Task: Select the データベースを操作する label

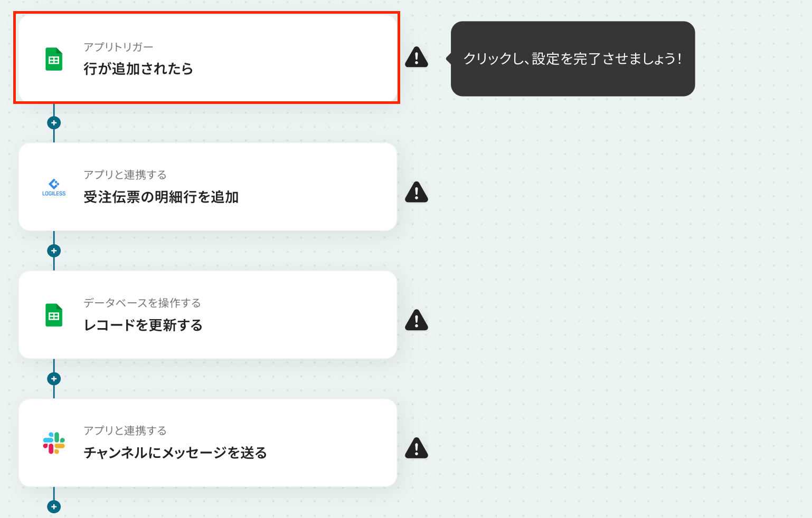Action: click(142, 303)
